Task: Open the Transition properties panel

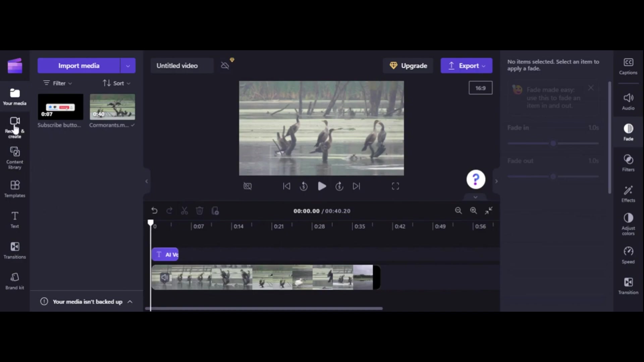Action: tap(628, 286)
